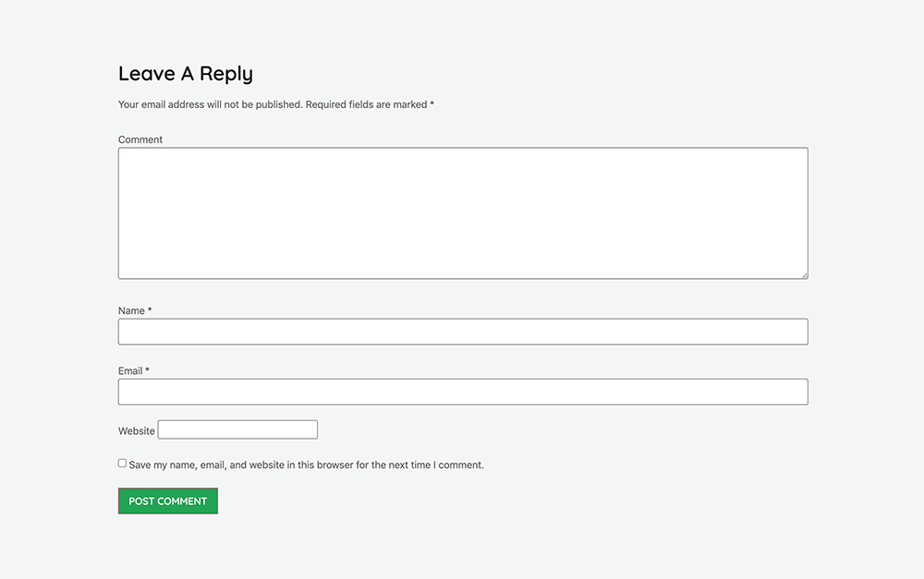Click the "Required fields are marked" text
The image size is (924, 579).
coord(366,105)
